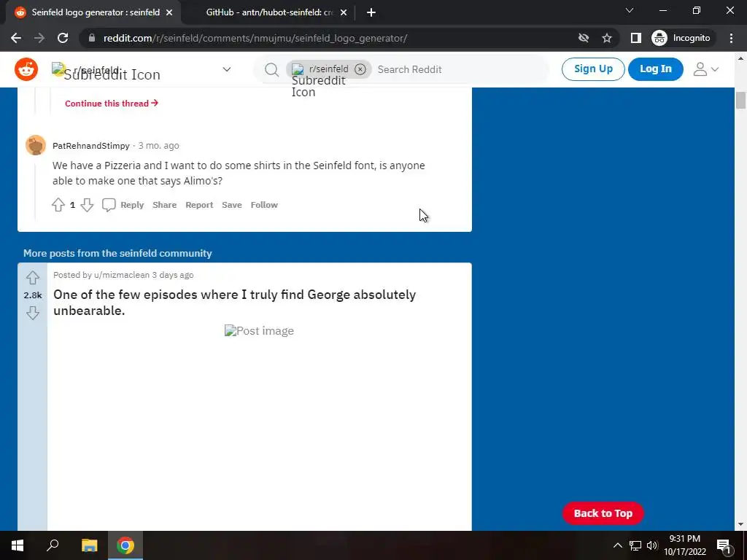Viewport: 747px width, 560px height.
Task: Toggle the browser side panel icon
Action: click(x=635, y=38)
